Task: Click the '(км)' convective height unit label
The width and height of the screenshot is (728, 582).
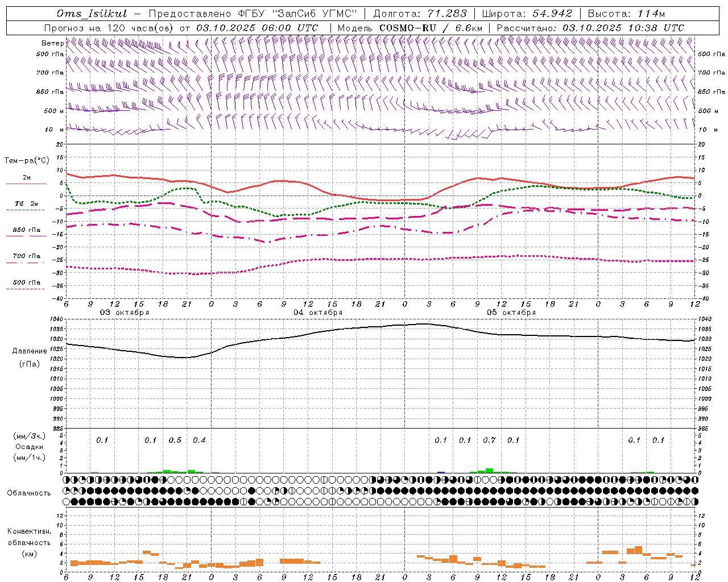Action: 29,554
